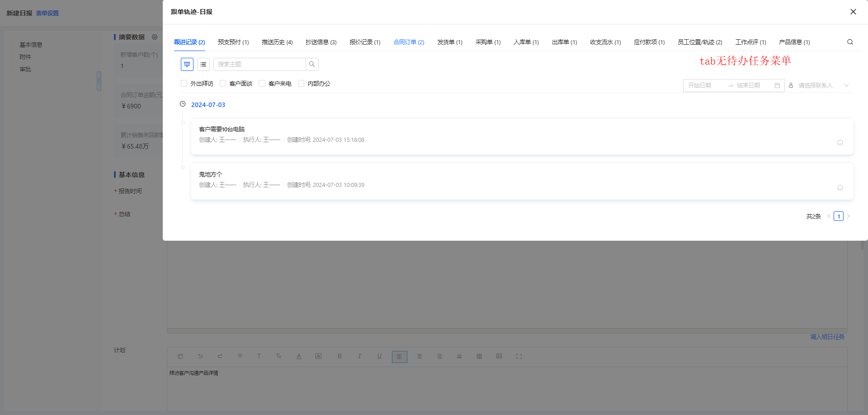Open comments on 鬼地方个 record
This screenshot has width=868, height=415.
pos(840,188)
